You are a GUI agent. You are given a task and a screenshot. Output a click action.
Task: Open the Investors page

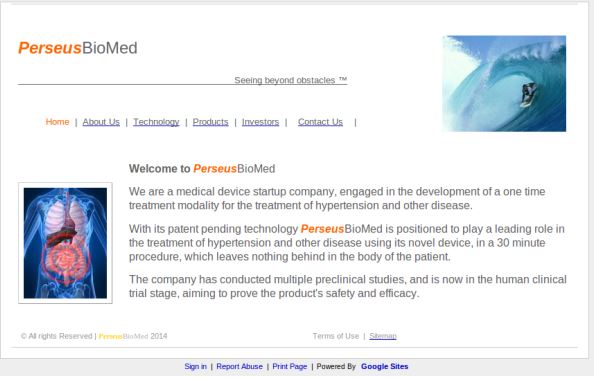pos(260,122)
